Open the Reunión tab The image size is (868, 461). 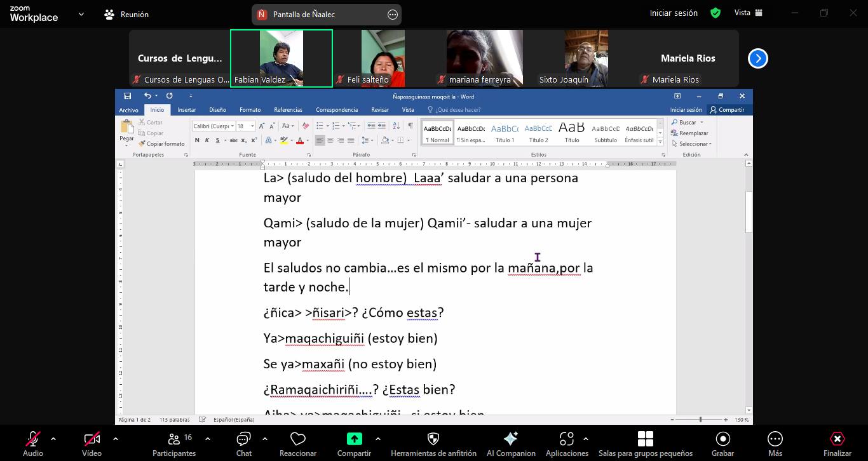(x=127, y=14)
